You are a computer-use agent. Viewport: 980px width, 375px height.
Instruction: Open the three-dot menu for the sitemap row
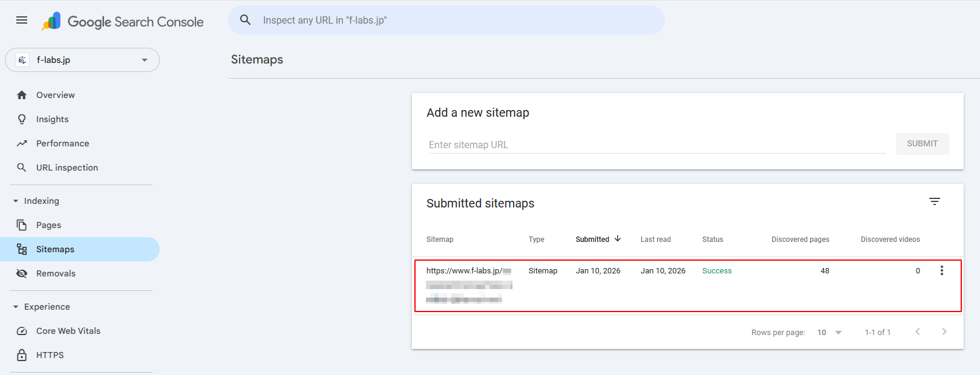click(x=942, y=270)
